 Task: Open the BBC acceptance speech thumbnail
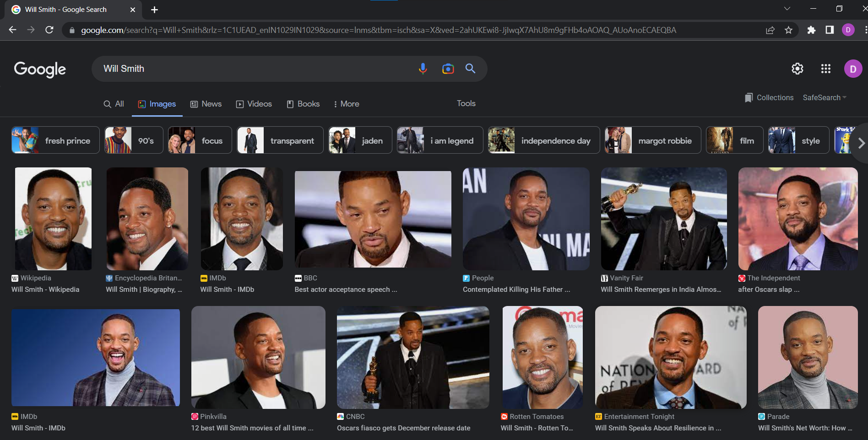pyautogui.click(x=373, y=219)
